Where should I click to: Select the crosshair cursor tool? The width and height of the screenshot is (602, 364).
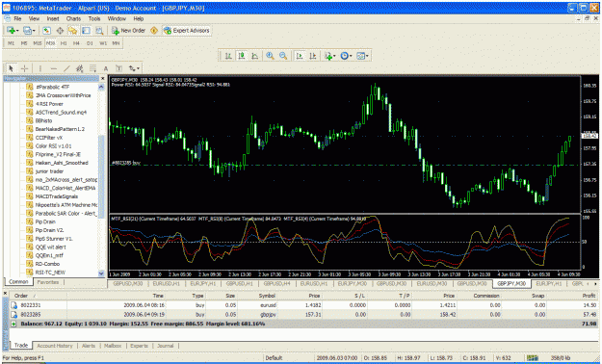(25, 68)
